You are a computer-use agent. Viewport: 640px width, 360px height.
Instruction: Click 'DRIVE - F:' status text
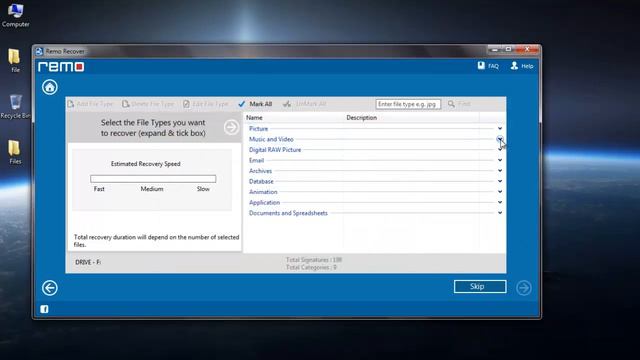pyautogui.click(x=88, y=262)
